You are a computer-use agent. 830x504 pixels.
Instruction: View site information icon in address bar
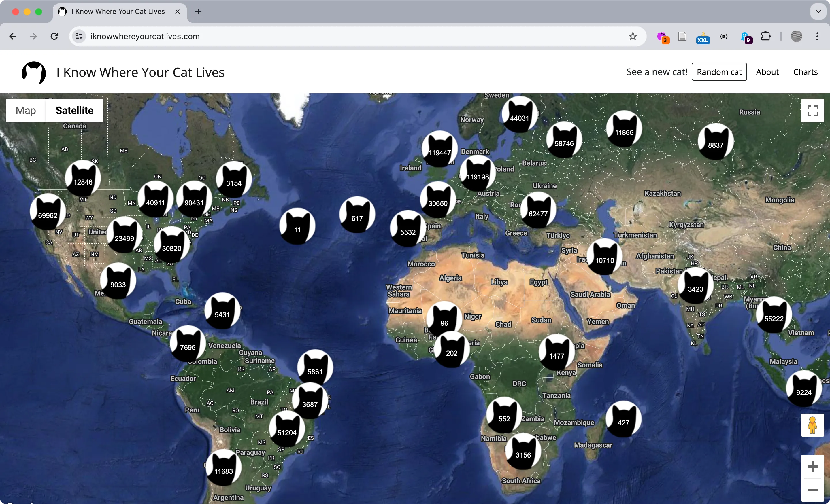[79, 36]
